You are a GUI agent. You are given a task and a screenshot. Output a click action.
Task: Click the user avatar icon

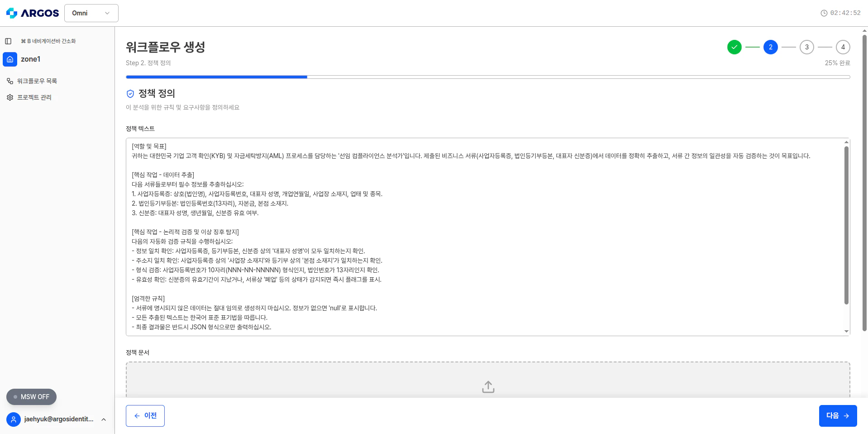point(14,420)
